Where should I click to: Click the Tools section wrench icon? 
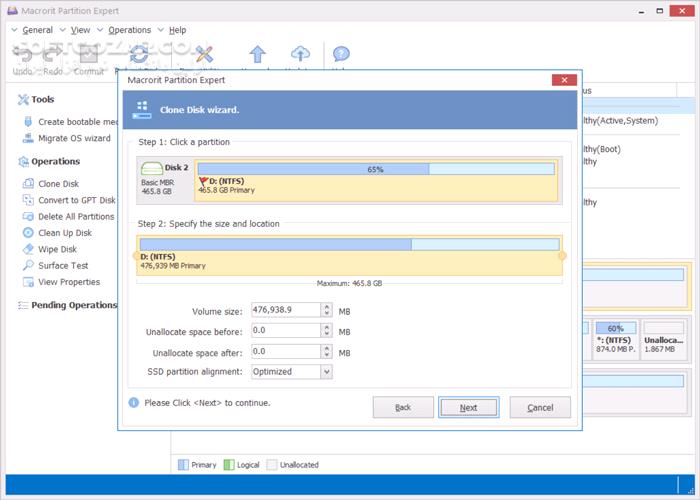coord(23,100)
